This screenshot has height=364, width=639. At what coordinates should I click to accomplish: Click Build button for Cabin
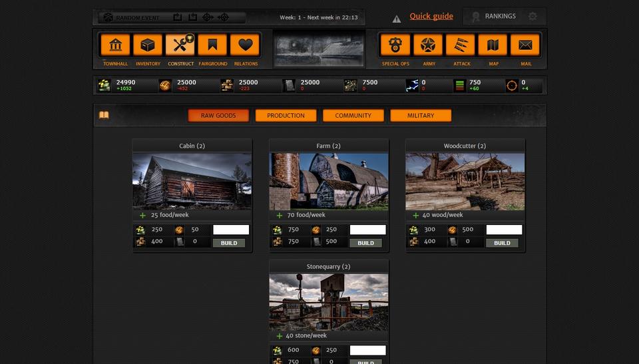(229, 243)
